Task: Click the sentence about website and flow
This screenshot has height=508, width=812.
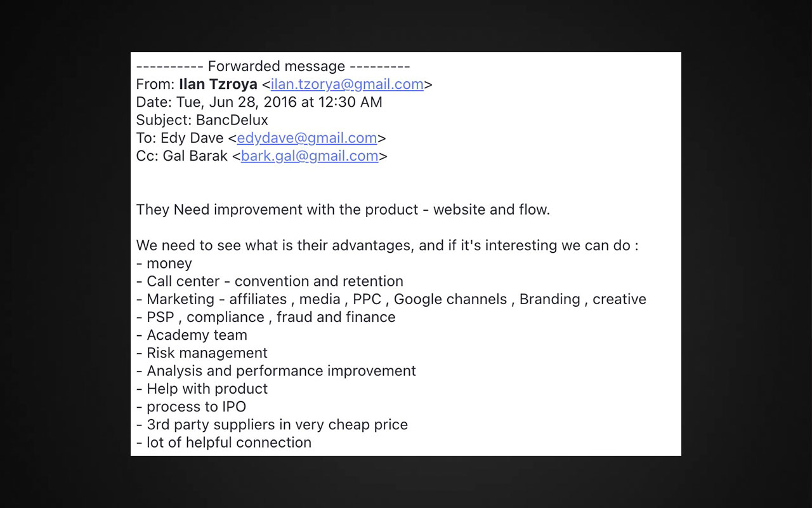Action: pos(343,210)
